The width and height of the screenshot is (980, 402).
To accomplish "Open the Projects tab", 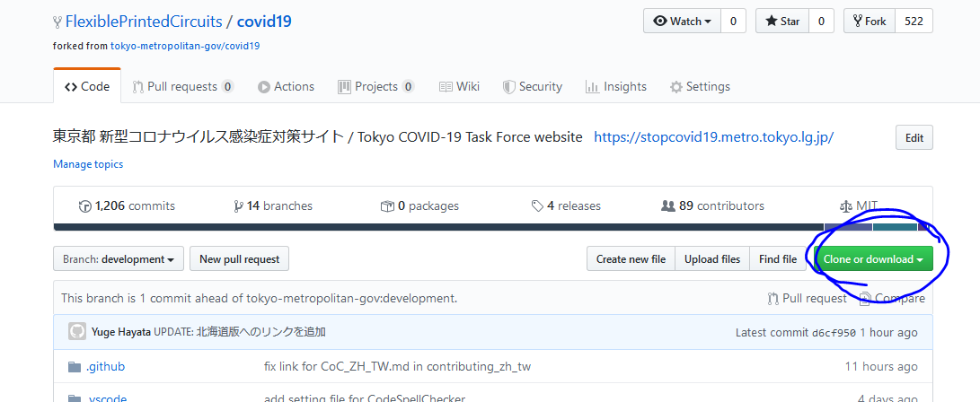I will pos(375,87).
